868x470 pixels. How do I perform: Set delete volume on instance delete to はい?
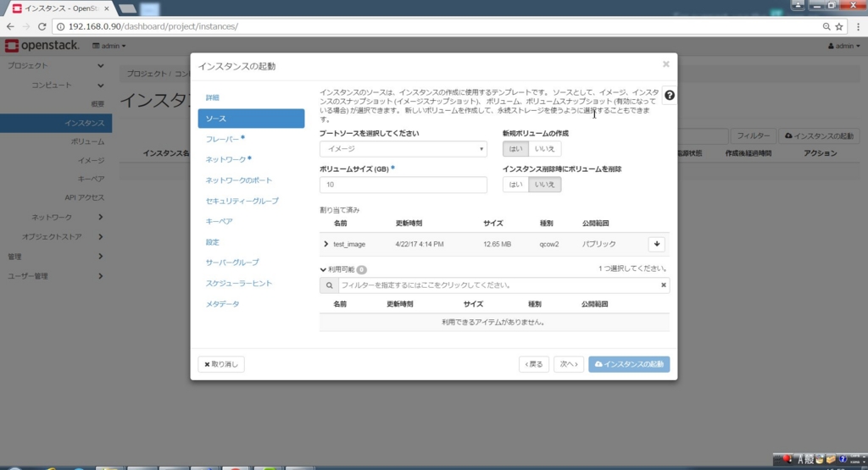(x=515, y=185)
